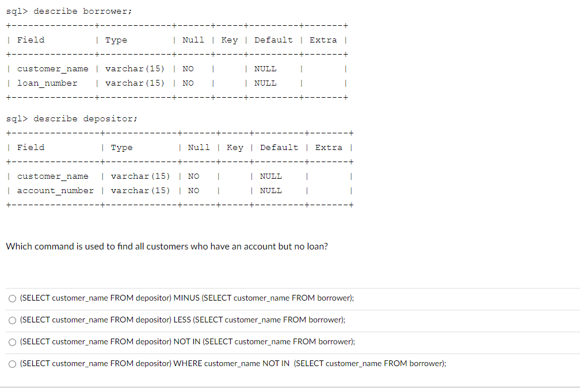Click the customer_name field in depositor table
Viewport: 580px width, 392px height.
(52, 176)
